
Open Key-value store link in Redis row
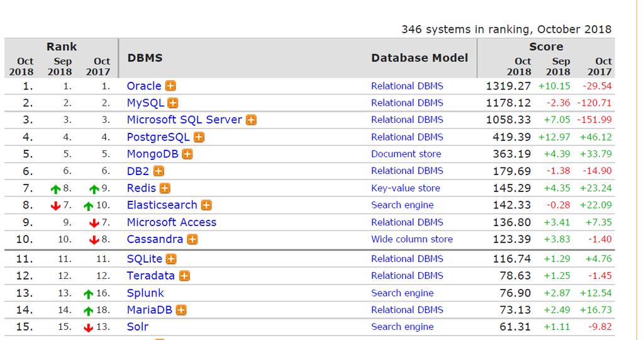coord(406,188)
